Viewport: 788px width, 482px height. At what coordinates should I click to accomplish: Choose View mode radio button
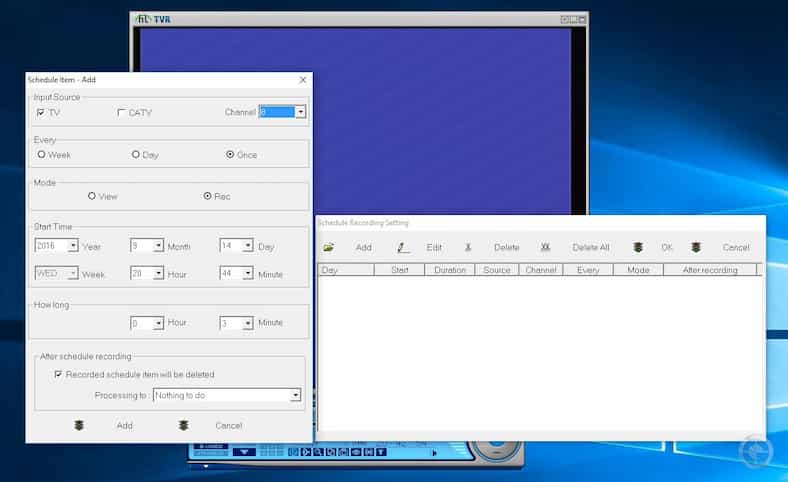pyautogui.click(x=92, y=196)
